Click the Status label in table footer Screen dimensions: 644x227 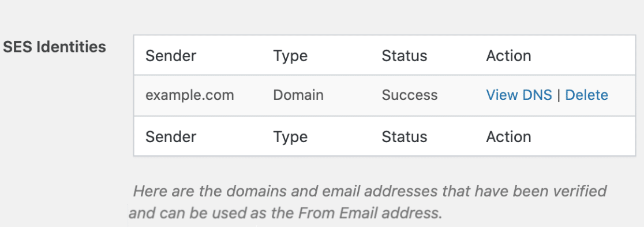pyautogui.click(x=404, y=136)
